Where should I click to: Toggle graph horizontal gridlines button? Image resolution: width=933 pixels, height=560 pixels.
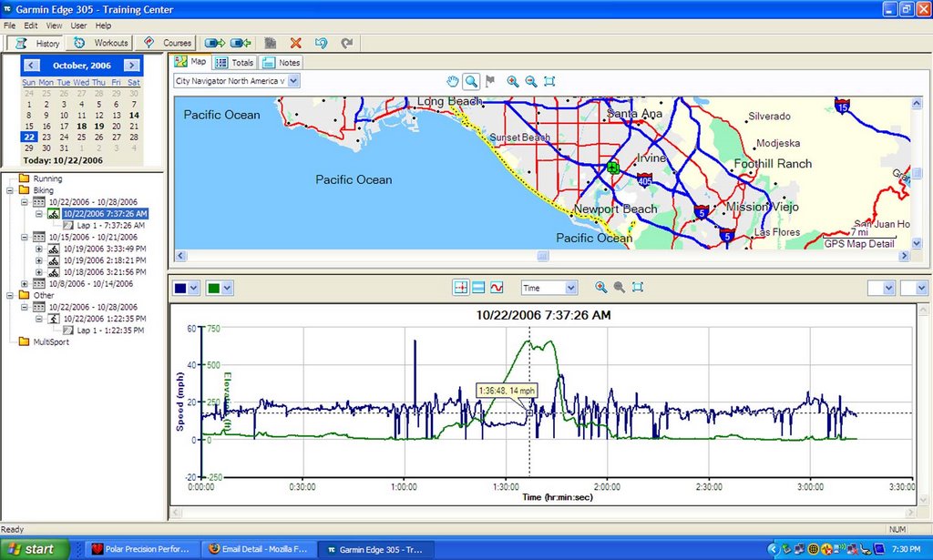(478, 288)
